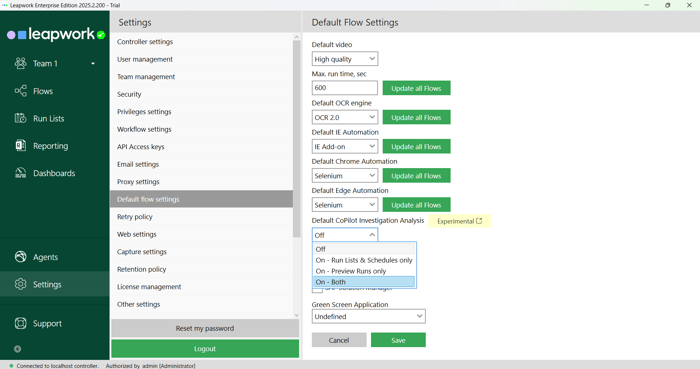Click the Support lifebuoy icon

click(x=21, y=323)
